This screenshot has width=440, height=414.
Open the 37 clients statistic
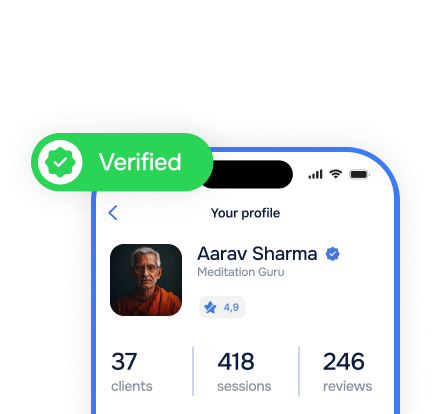tap(132, 371)
